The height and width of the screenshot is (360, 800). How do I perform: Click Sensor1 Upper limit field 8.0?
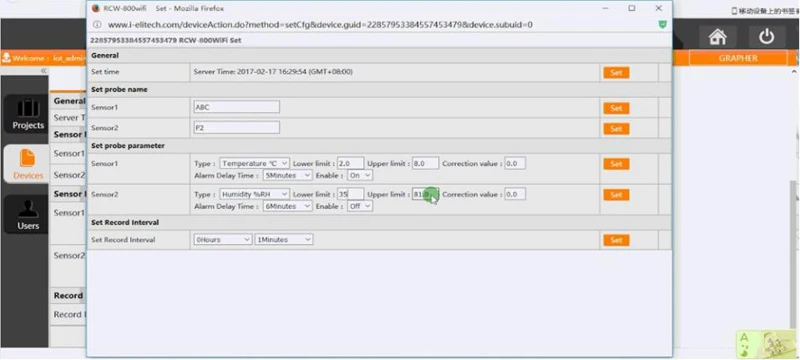[426, 163]
